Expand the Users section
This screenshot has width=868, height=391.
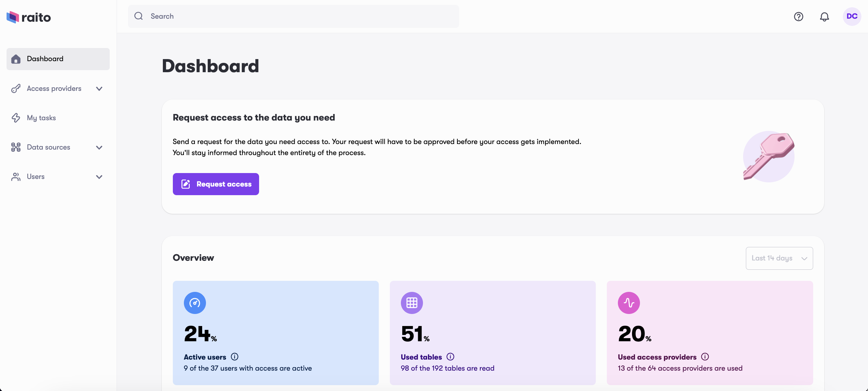(x=99, y=177)
